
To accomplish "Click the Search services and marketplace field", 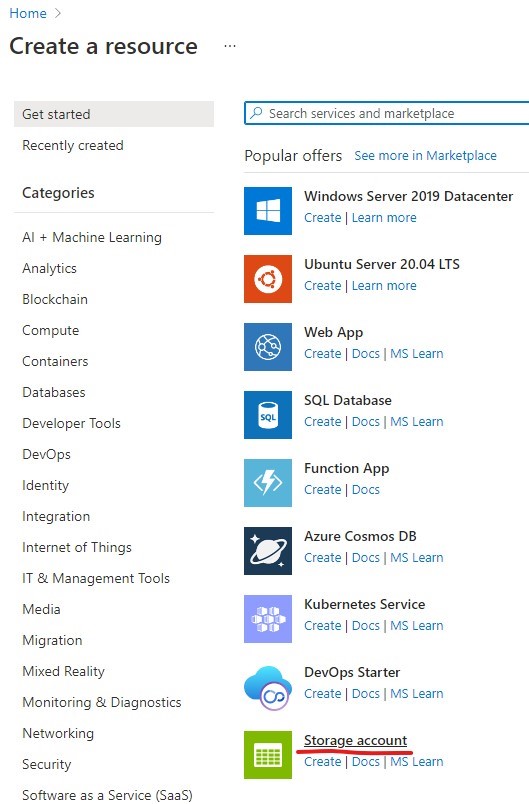I will click(387, 113).
